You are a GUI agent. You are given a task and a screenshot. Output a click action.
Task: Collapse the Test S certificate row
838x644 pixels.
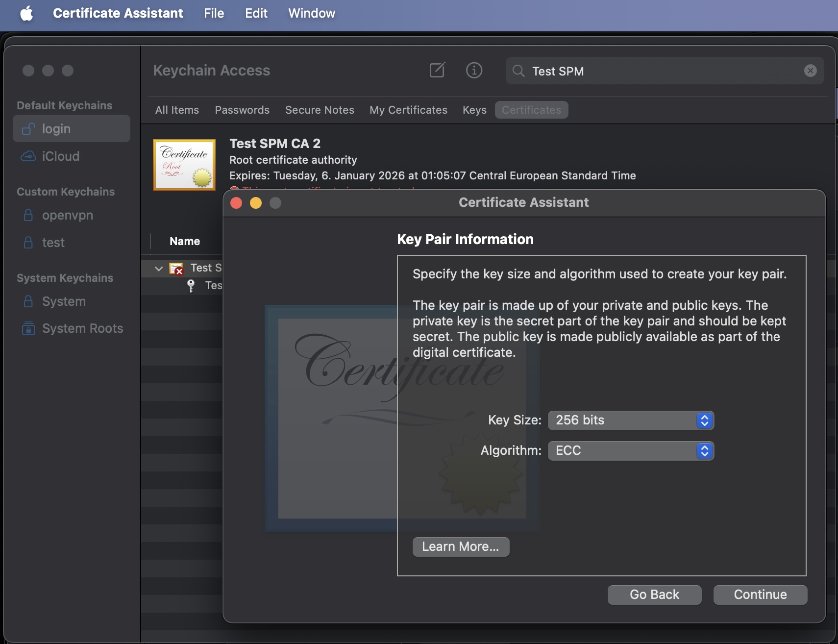(x=158, y=269)
